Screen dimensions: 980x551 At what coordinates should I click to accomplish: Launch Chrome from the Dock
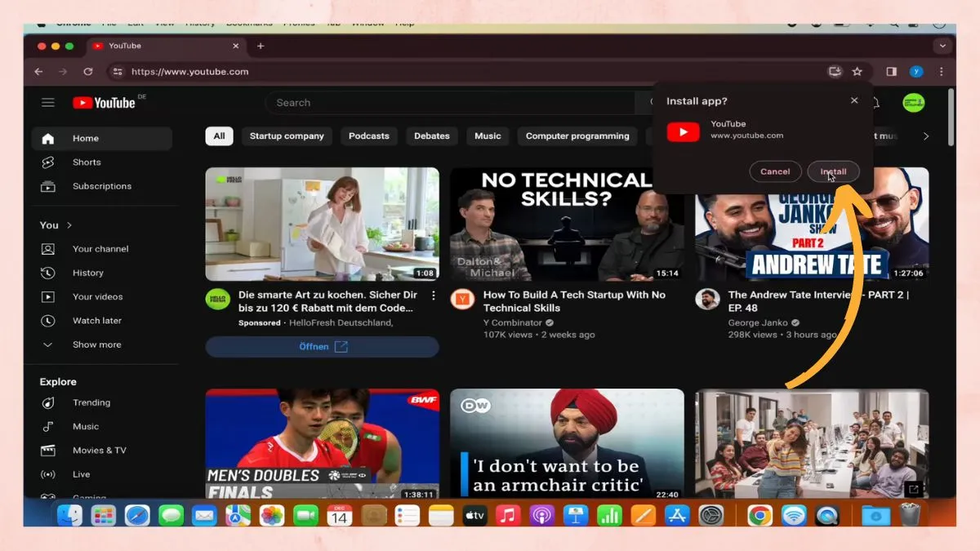click(x=759, y=516)
